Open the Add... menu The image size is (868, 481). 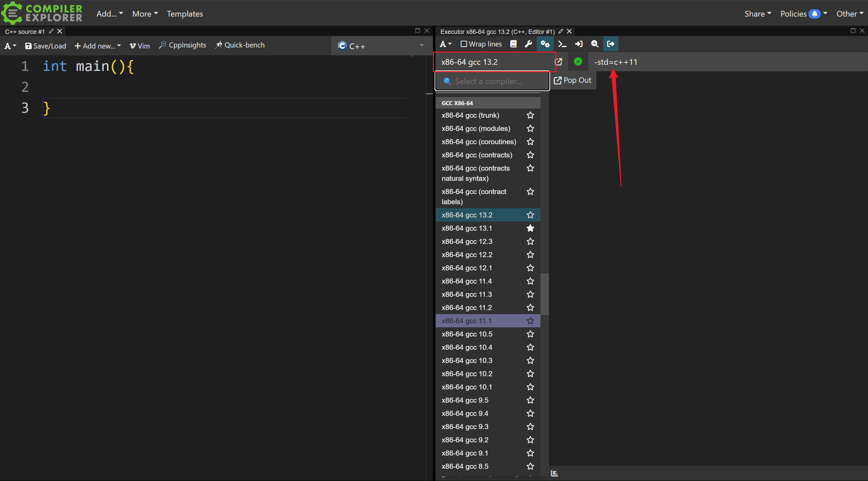110,14
